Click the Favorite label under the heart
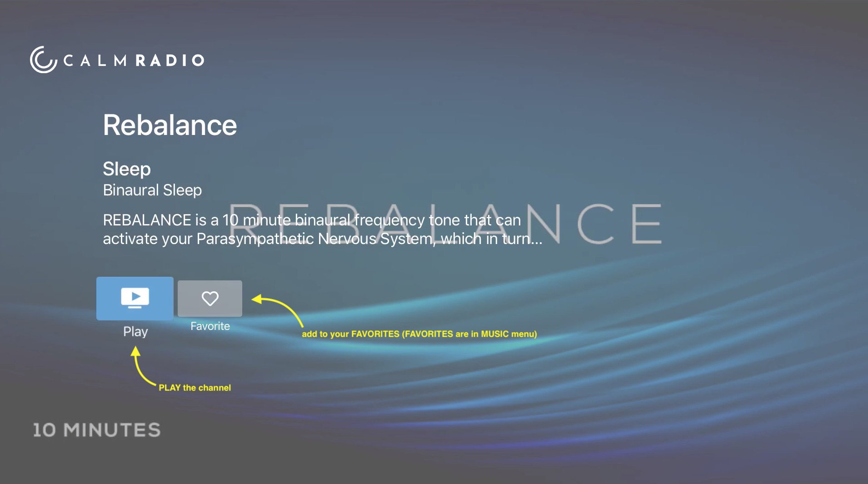The width and height of the screenshot is (868, 484). click(210, 326)
